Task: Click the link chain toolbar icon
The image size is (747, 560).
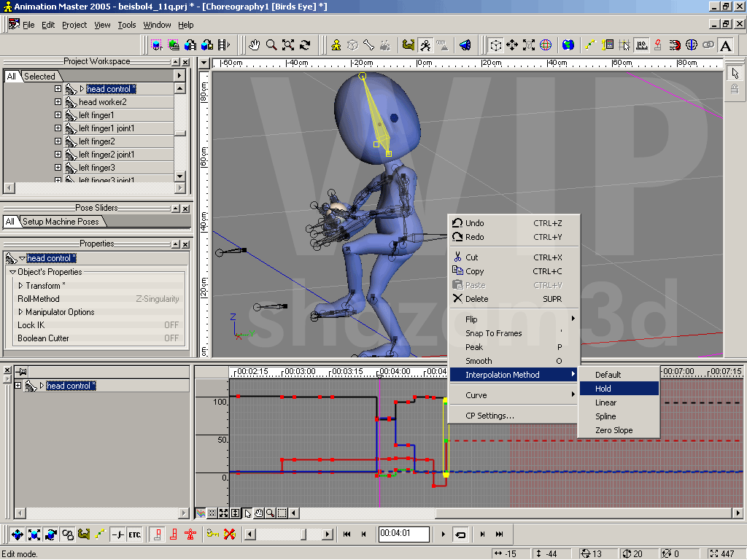Action: pyautogui.click(x=708, y=45)
